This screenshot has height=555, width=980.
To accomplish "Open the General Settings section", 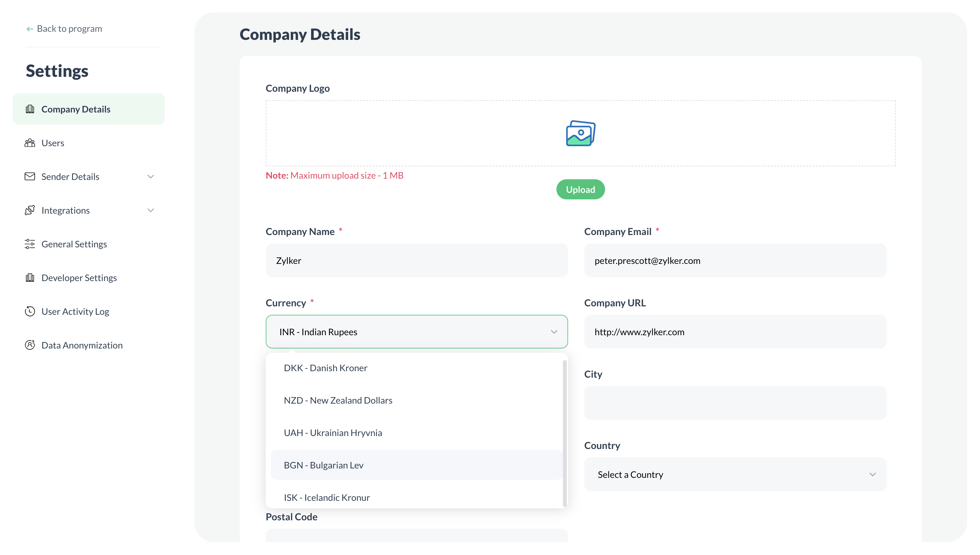I will click(x=74, y=244).
